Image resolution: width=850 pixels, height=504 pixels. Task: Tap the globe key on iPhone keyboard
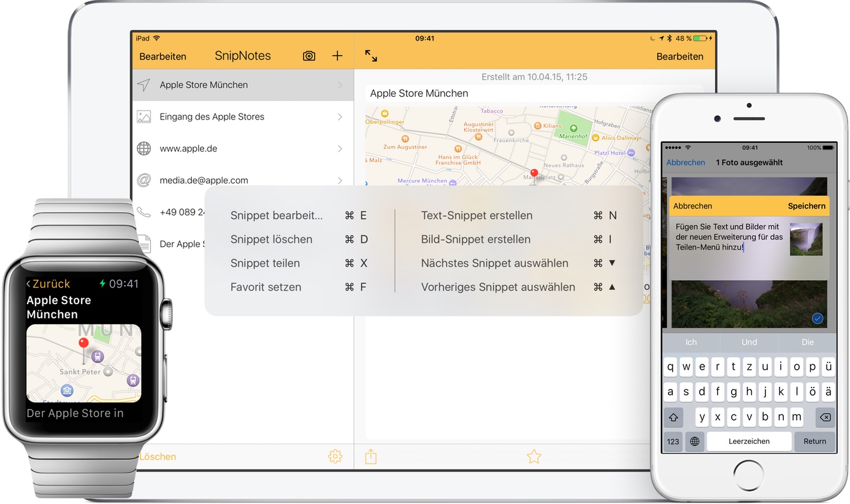pos(694,441)
